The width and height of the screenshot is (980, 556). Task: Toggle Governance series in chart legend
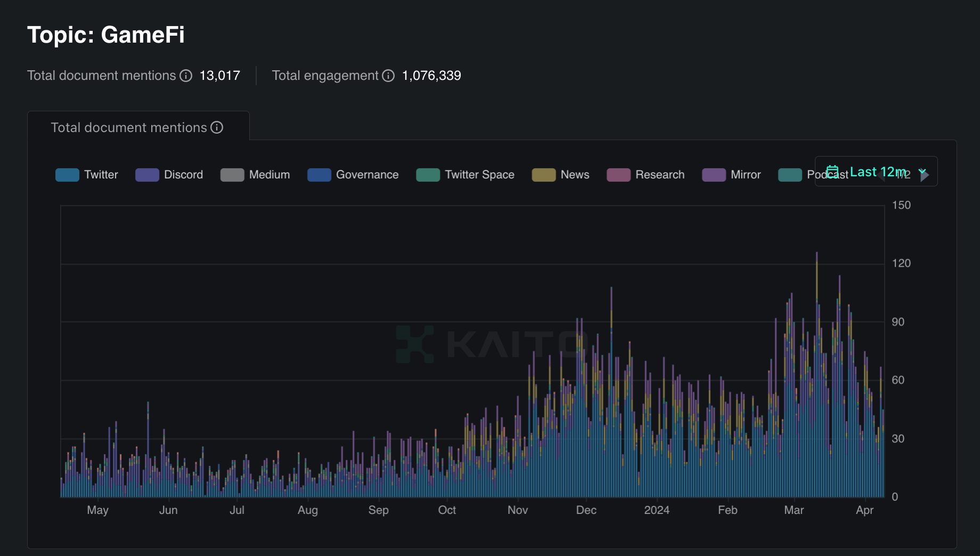tap(353, 175)
